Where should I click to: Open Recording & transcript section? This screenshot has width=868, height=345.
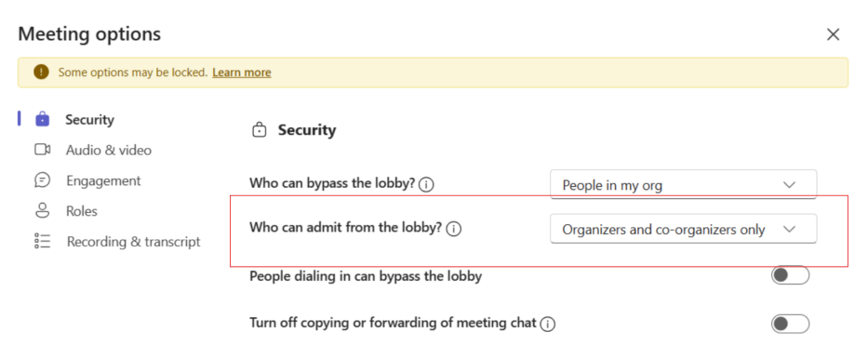point(133,242)
